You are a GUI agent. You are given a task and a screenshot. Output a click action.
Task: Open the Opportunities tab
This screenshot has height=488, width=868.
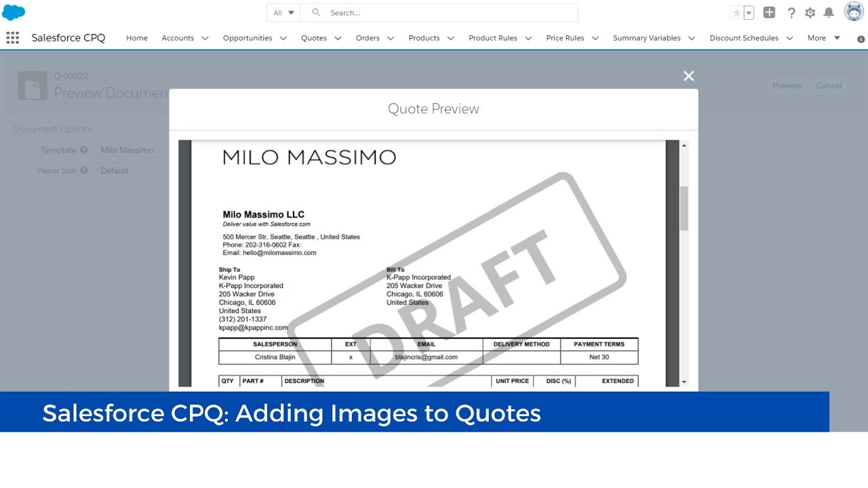pos(248,38)
